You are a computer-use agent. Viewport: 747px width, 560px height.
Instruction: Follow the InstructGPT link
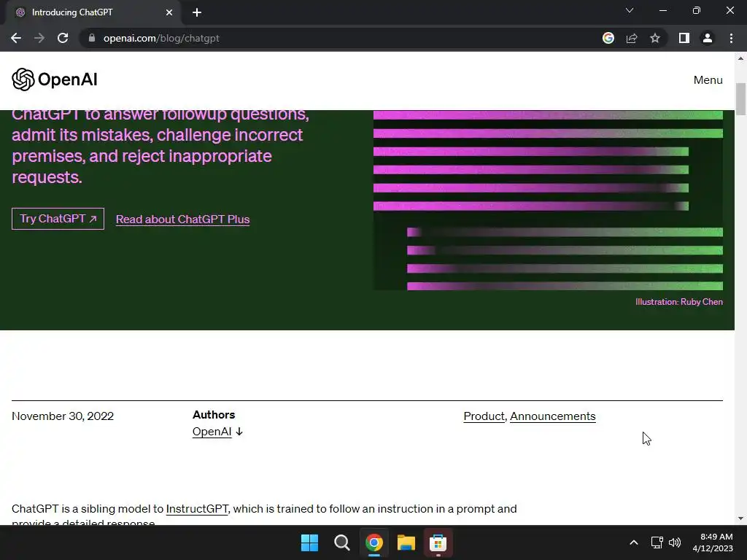pyautogui.click(x=197, y=508)
